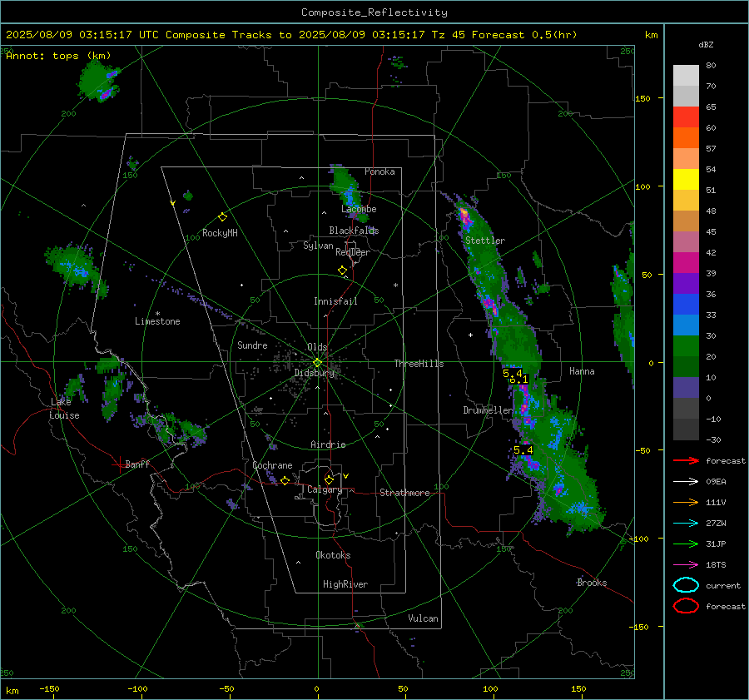Click the 'Forecast 0.5(hr)' header text

pyautogui.click(x=524, y=35)
